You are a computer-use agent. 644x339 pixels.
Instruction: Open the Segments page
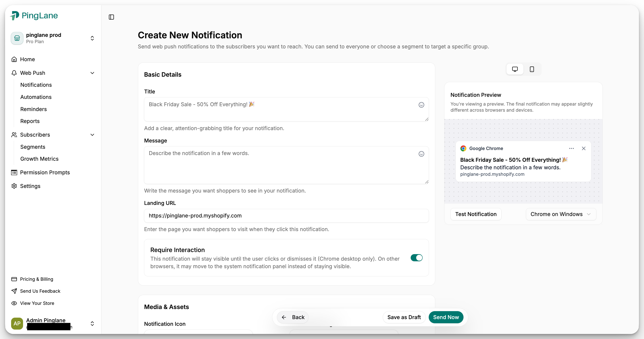(33, 147)
